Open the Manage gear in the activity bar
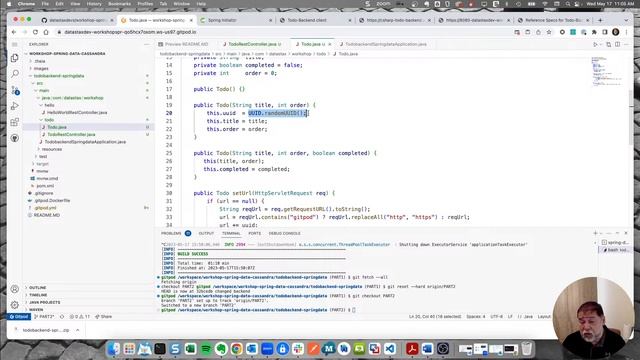The width and height of the screenshot is (640, 360). click(15, 304)
